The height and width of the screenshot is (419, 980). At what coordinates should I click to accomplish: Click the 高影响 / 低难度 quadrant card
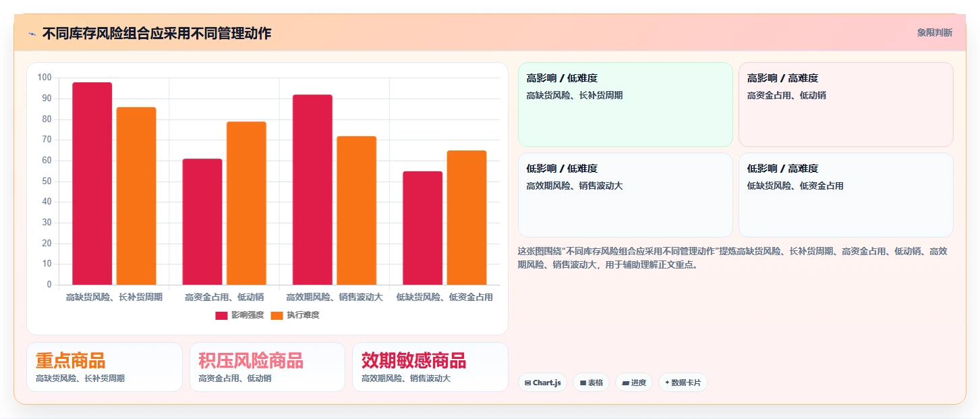pyautogui.click(x=625, y=105)
